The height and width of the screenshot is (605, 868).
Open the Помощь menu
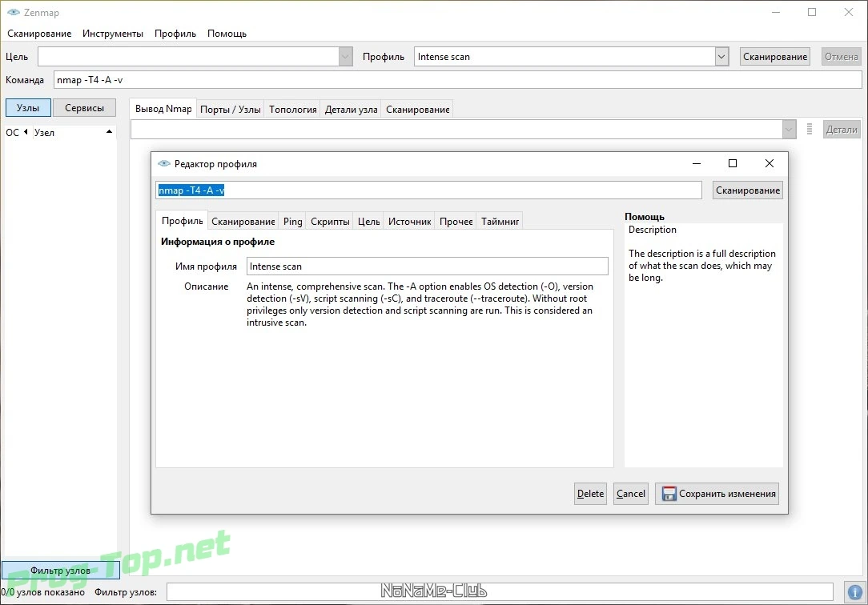(227, 33)
